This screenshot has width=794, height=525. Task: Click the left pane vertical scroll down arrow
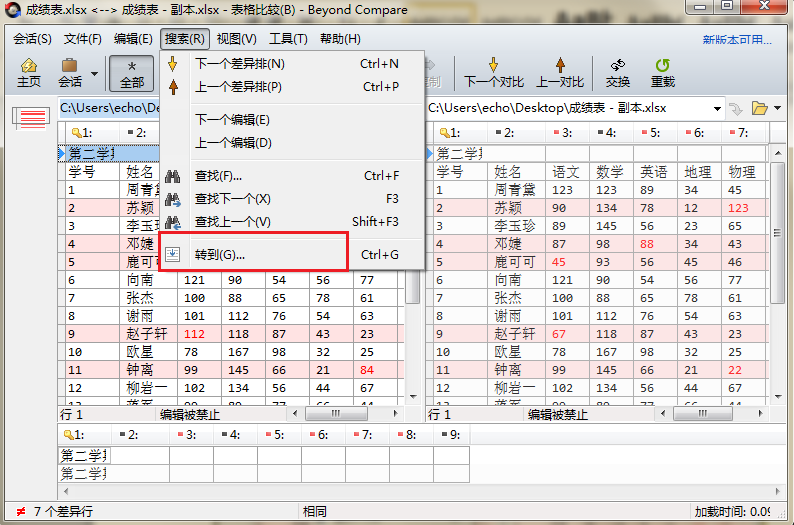[x=413, y=397]
